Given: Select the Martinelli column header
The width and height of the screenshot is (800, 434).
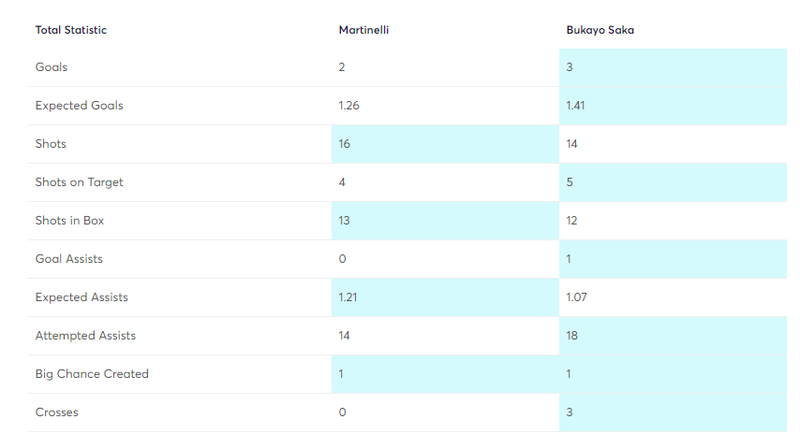Looking at the screenshot, I should coord(364,30).
